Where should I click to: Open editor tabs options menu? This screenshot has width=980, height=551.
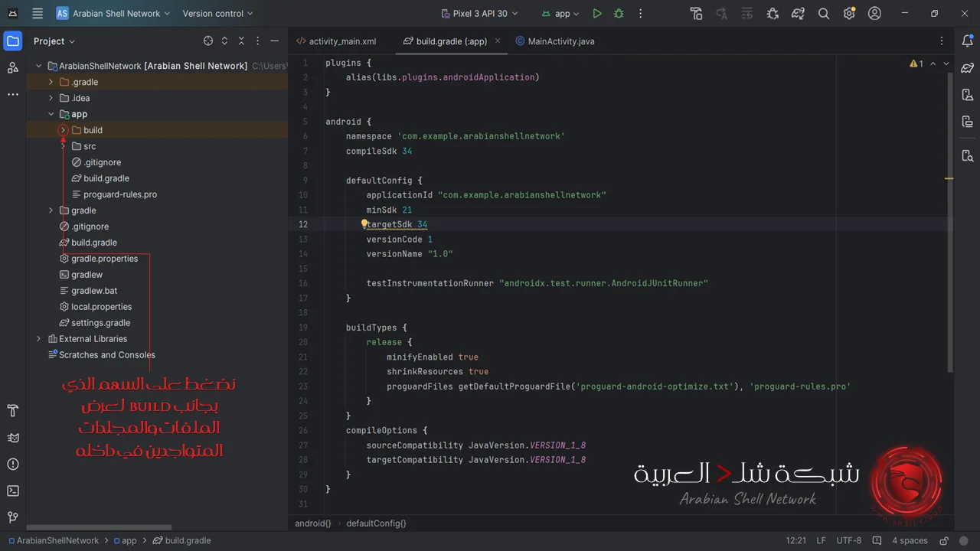point(942,41)
